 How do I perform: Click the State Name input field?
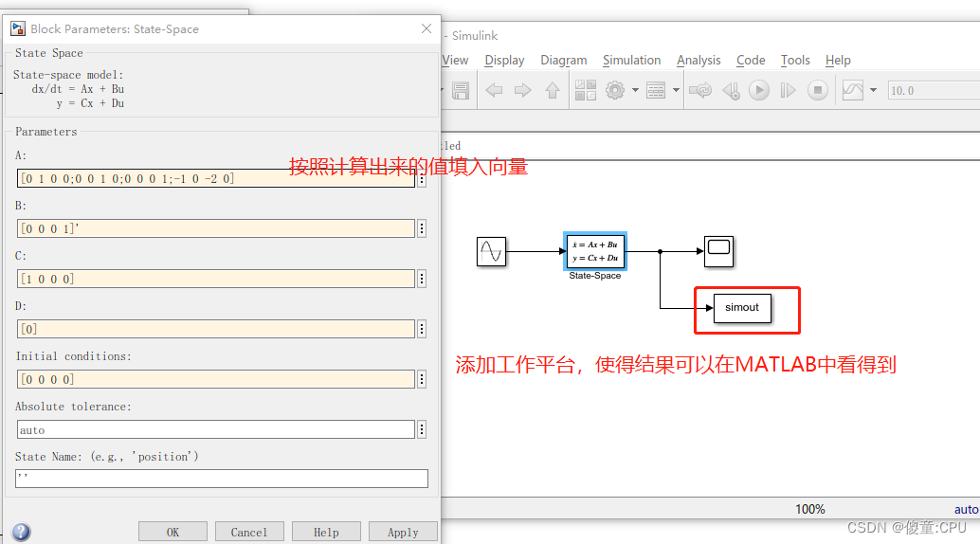(x=221, y=479)
